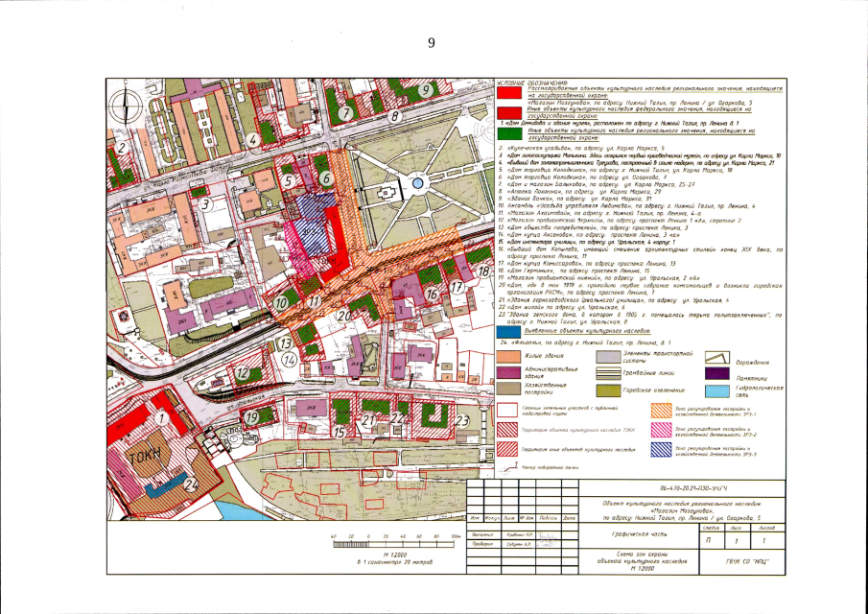The image size is (868, 614).
Task: Click the blue fountain circle in the park
Action: click(417, 182)
